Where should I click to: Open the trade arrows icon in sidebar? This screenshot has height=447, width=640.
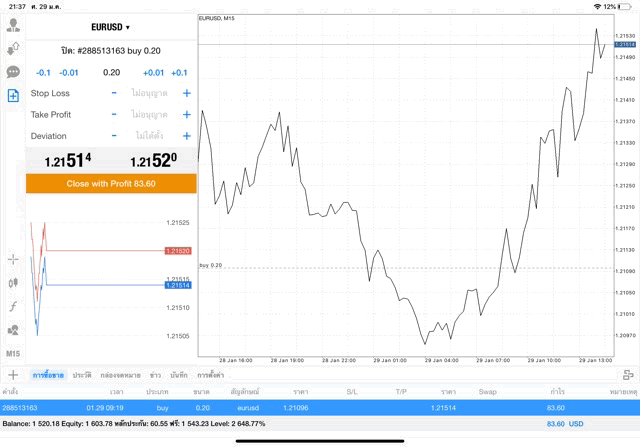coord(13,49)
